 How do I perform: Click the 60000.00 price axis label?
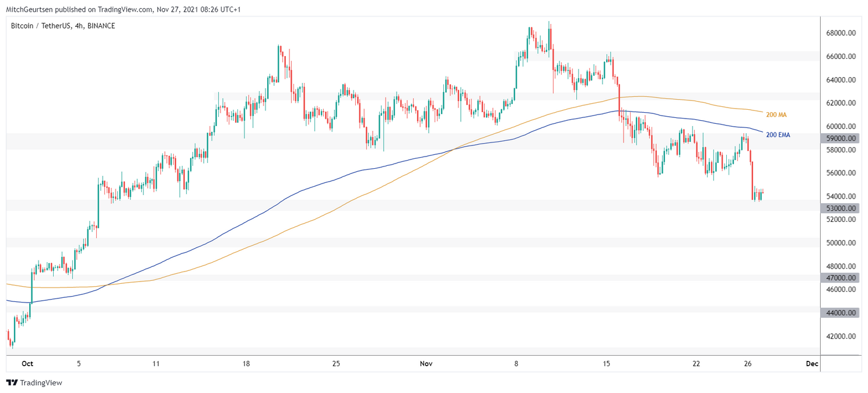(x=841, y=127)
